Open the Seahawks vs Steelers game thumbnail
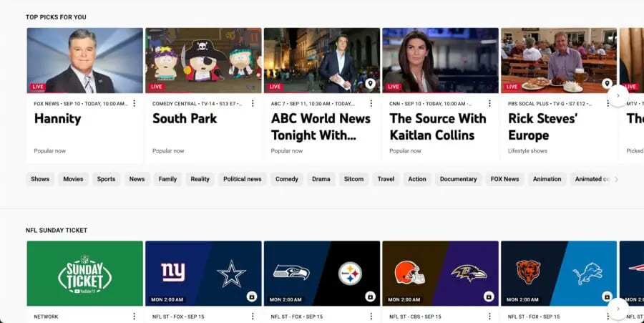 pyautogui.click(x=321, y=273)
